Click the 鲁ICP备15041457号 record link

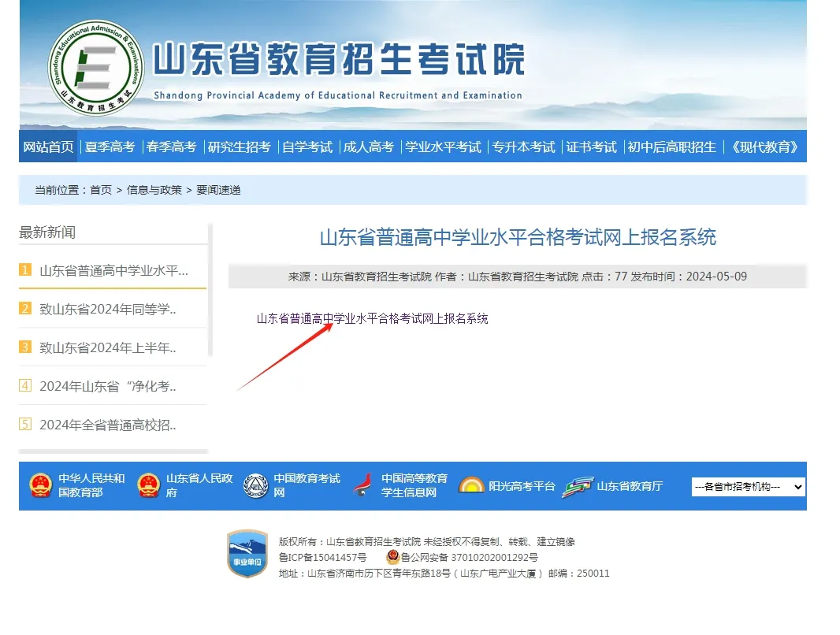coord(322,557)
